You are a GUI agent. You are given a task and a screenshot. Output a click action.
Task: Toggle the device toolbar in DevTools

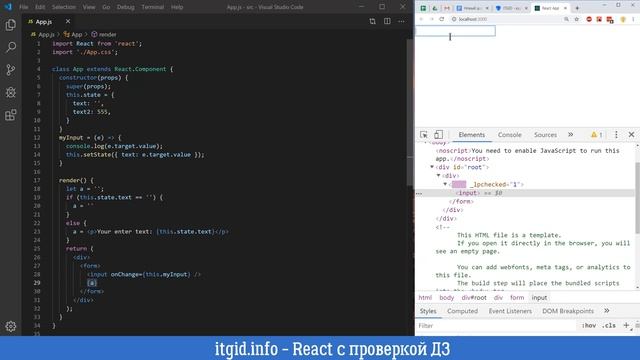point(438,135)
